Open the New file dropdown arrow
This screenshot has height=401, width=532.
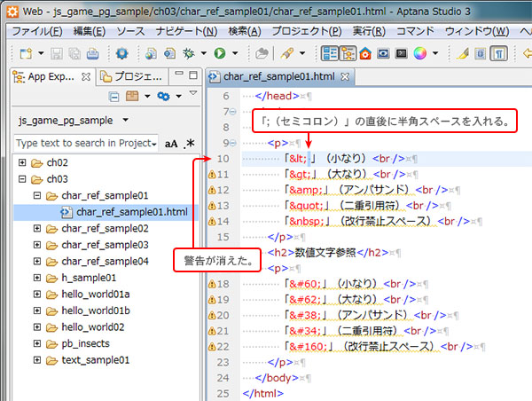click(41, 53)
